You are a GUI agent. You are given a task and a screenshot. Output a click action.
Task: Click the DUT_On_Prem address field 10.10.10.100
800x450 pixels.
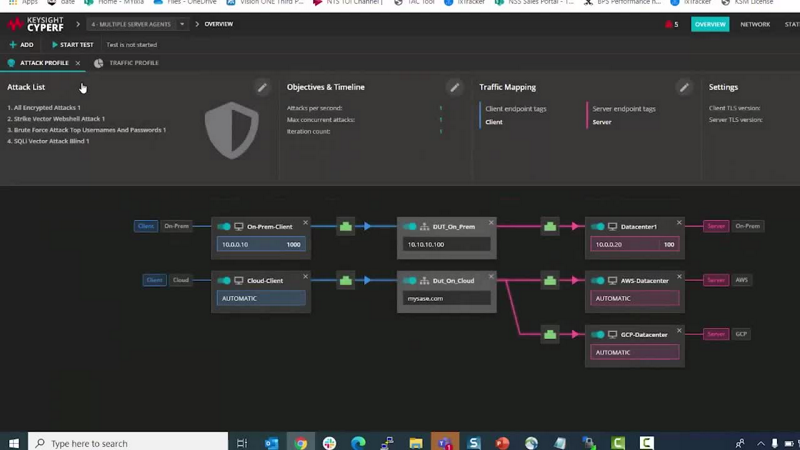446,244
